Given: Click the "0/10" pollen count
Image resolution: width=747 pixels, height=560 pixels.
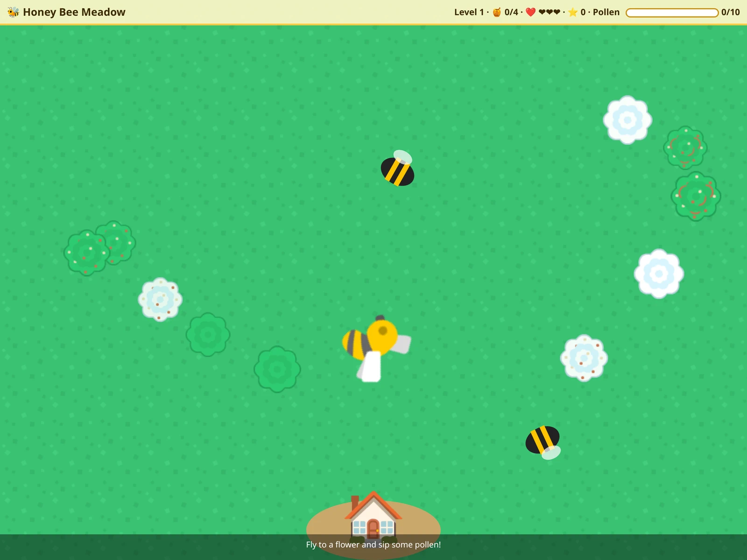Looking at the screenshot, I should (x=731, y=12).
